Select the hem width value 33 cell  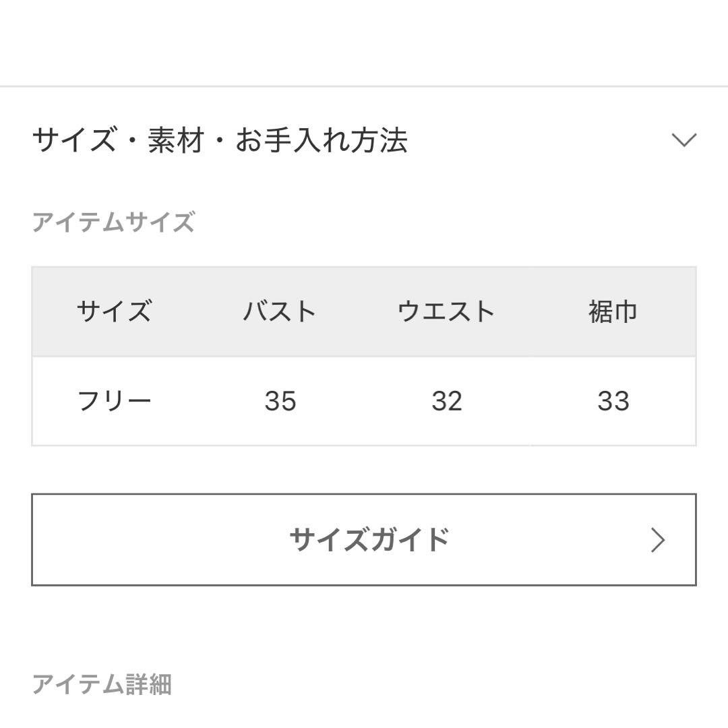(613, 401)
